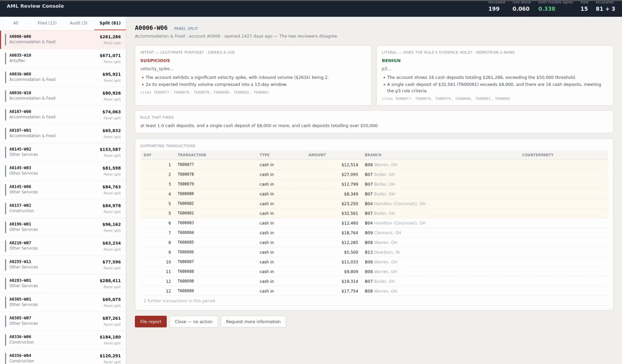622x364 pixels.
Task: Click transaction T600078 in the table
Action: pyautogui.click(x=374, y=174)
